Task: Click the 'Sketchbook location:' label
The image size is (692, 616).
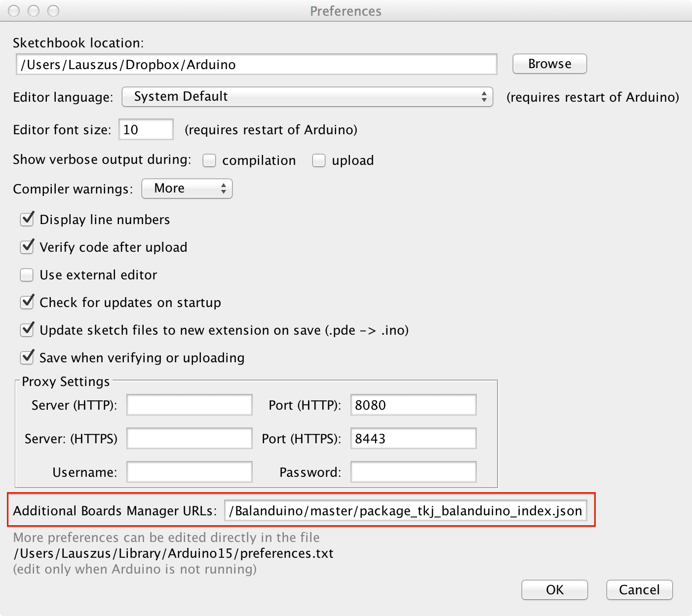Action: click(x=78, y=43)
